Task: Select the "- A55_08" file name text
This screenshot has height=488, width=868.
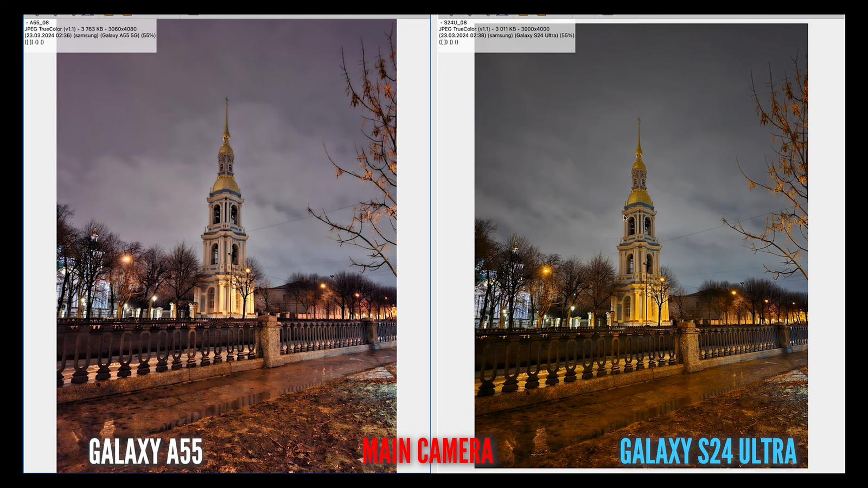Action: [x=37, y=23]
